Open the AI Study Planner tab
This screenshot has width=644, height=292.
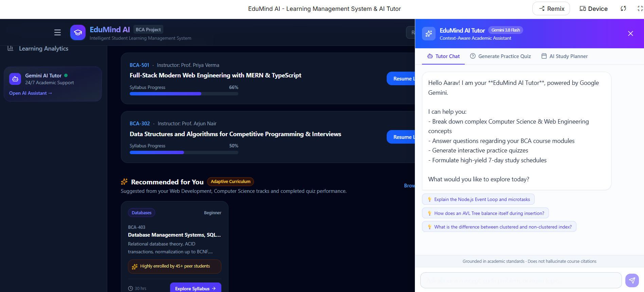tap(565, 56)
